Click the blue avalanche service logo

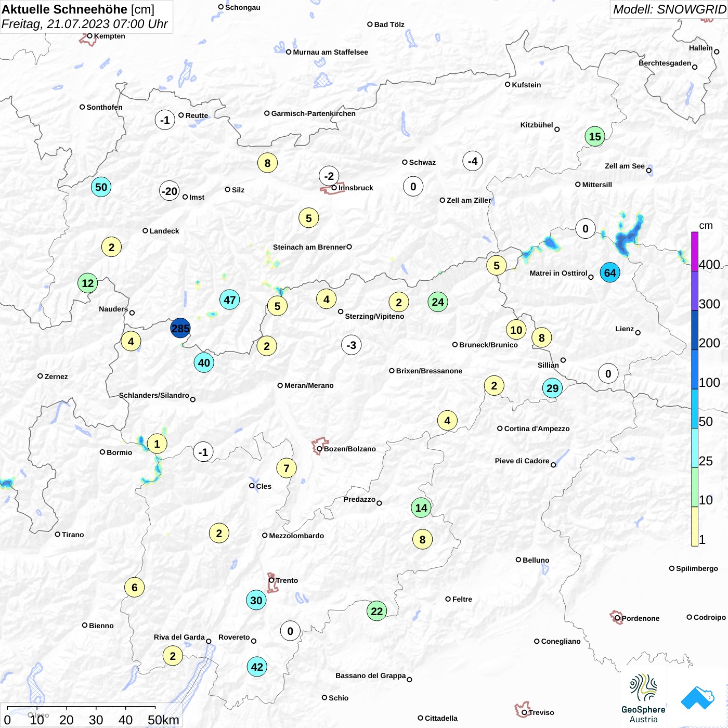tap(697, 698)
